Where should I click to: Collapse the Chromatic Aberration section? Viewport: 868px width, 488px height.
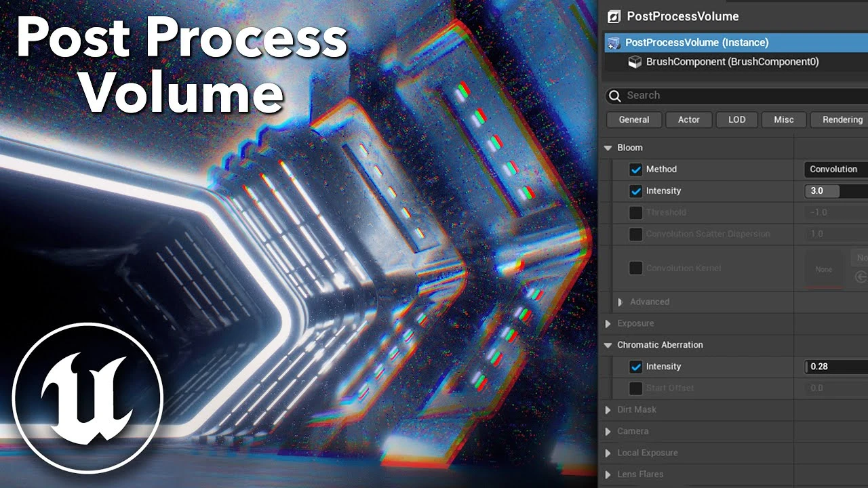click(x=608, y=345)
